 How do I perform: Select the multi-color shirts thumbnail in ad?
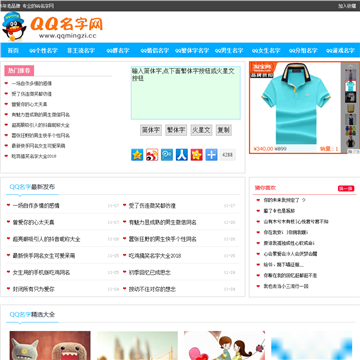tap(350, 130)
